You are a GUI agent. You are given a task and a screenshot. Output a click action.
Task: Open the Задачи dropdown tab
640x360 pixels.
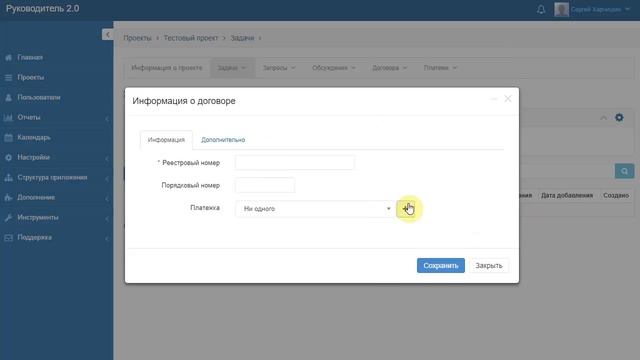pos(232,68)
